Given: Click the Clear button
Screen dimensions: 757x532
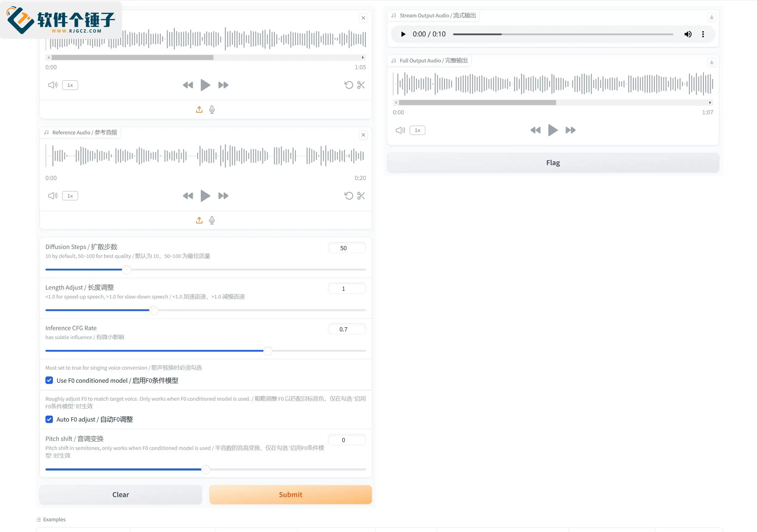Looking at the screenshot, I should 121,494.
